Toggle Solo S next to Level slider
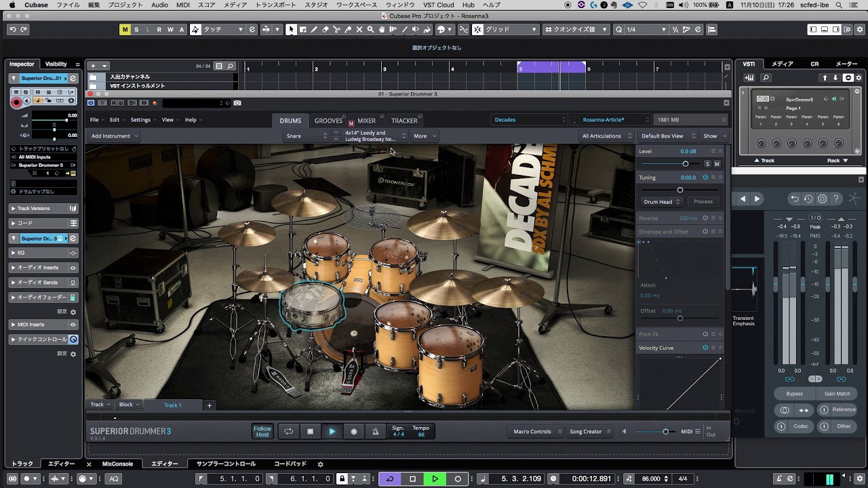Screen dimensions: 868x488 coord(707,163)
